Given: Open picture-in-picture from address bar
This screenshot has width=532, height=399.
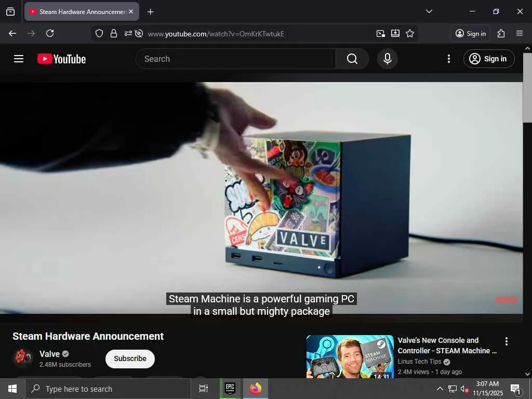Looking at the screenshot, I should pos(381,33).
